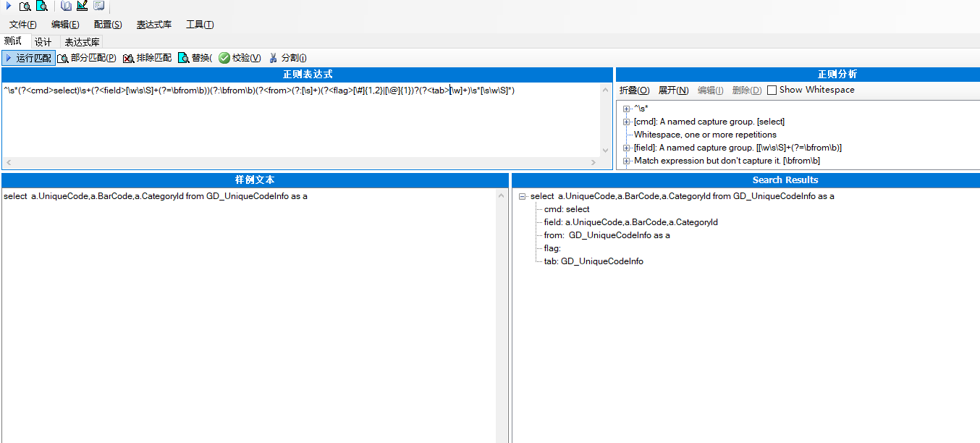Open the 工具(T) menu
This screenshot has height=443, width=980.
coord(200,25)
